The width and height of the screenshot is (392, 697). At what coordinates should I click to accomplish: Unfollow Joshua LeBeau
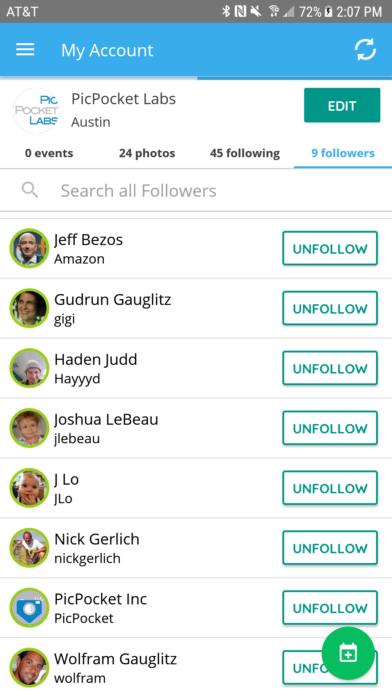pos(330,428)
